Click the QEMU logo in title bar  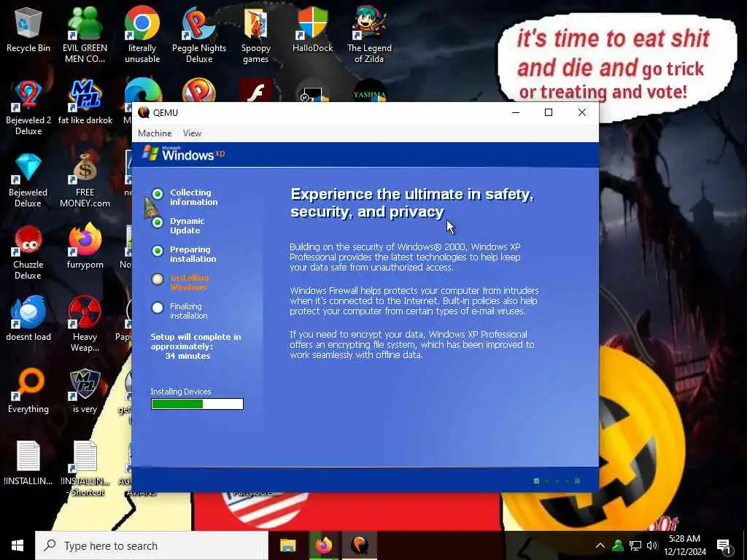[x=144, y=112]
